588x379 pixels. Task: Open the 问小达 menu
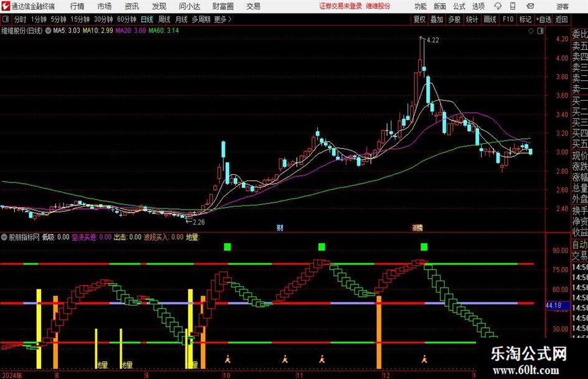point(189,6)
